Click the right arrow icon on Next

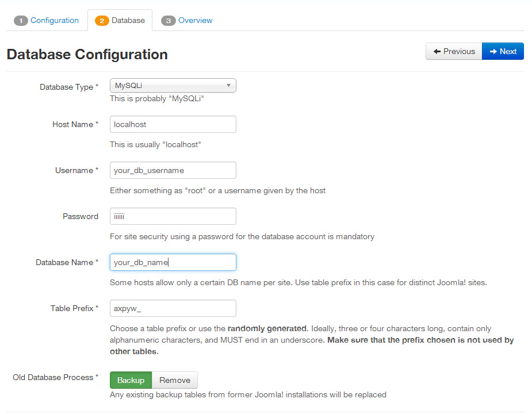point(493,51)
